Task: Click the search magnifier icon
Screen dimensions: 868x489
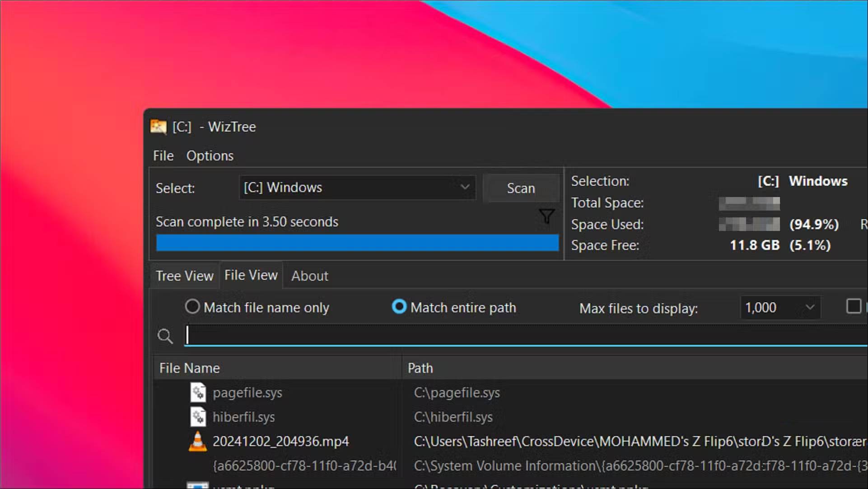Action: tap(165, 336)
